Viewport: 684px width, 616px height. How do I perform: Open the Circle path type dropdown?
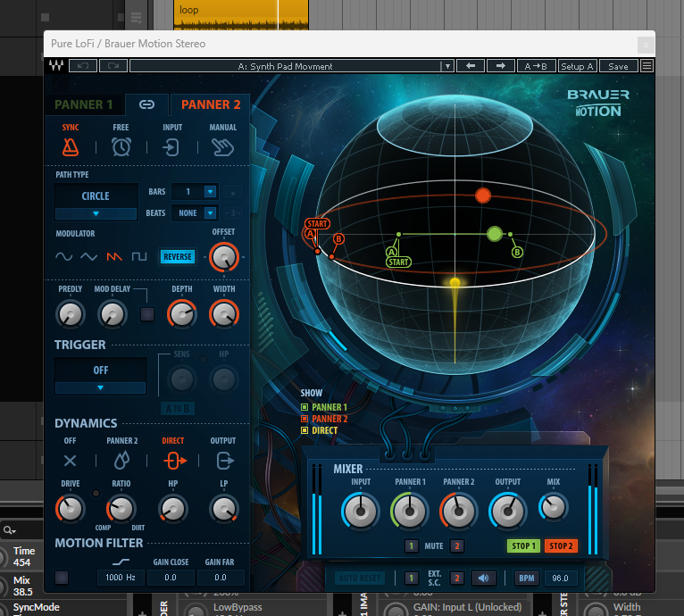click(96, 202)
